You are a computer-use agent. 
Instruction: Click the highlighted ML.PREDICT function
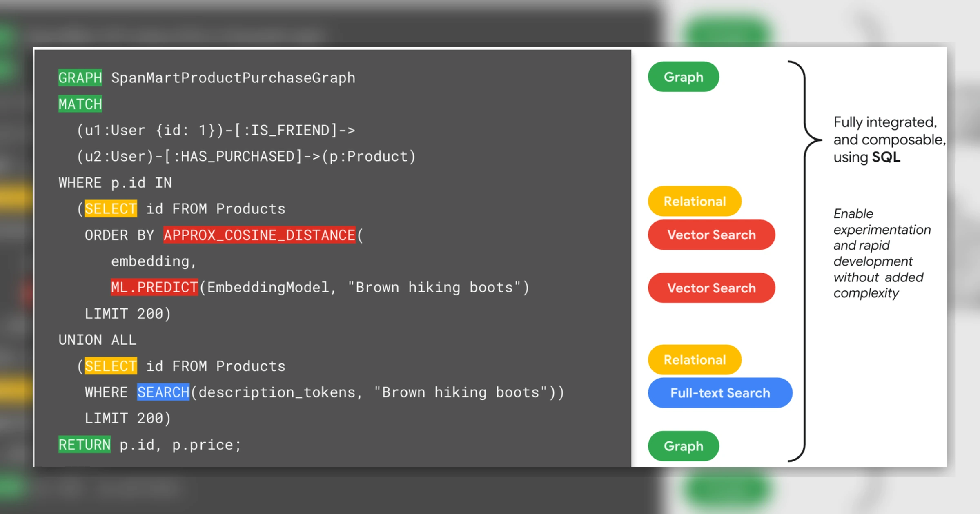[x=154, y=287]
